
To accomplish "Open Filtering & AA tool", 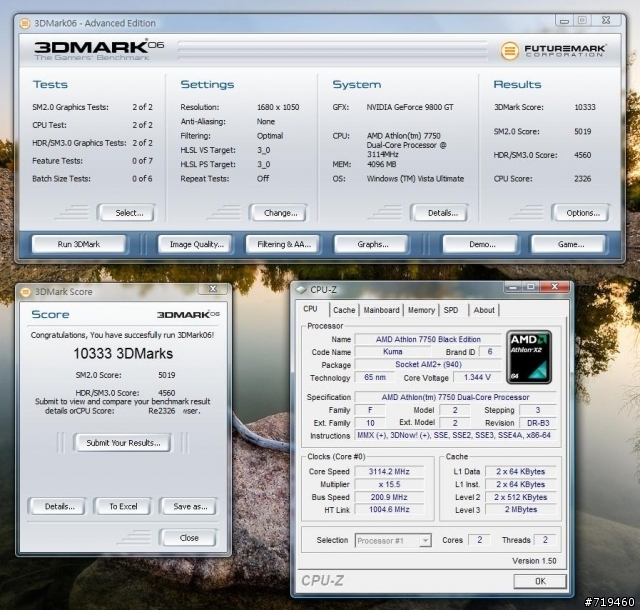I will [283, 244].
